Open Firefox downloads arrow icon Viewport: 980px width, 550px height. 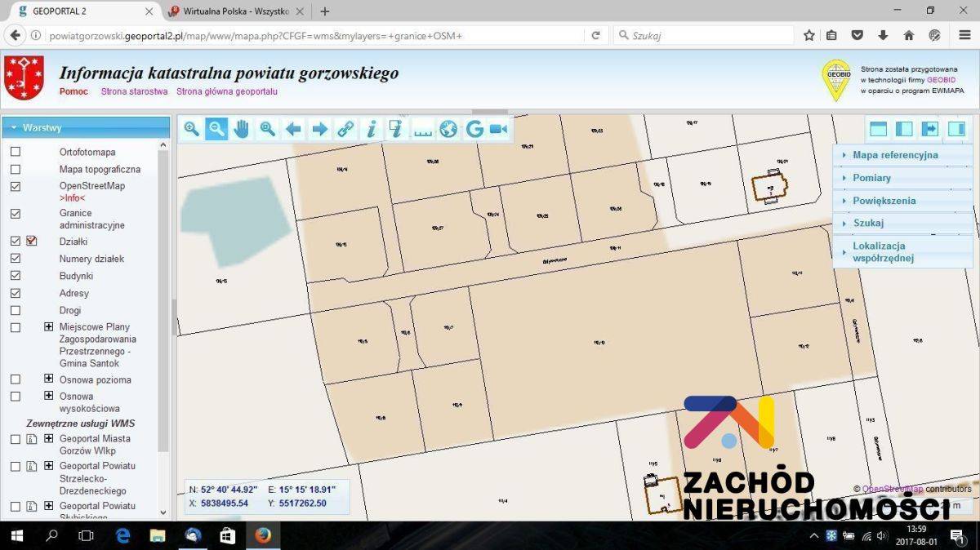point(883,35)
